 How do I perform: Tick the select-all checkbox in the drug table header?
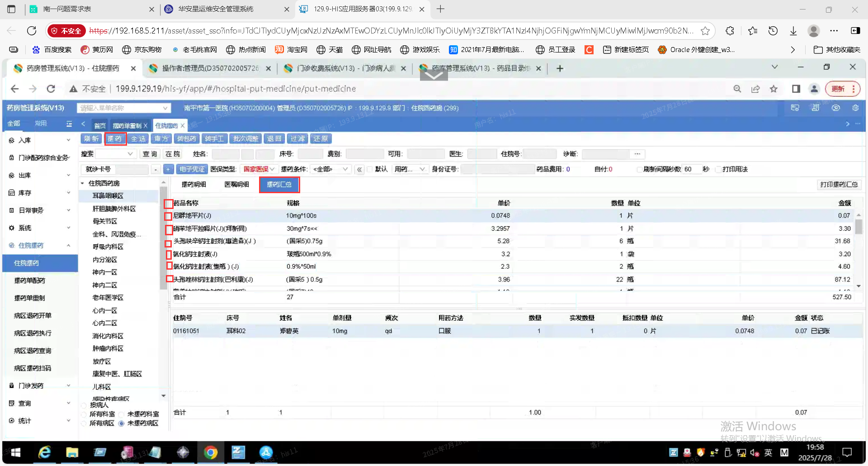click(x=168, y=204)
